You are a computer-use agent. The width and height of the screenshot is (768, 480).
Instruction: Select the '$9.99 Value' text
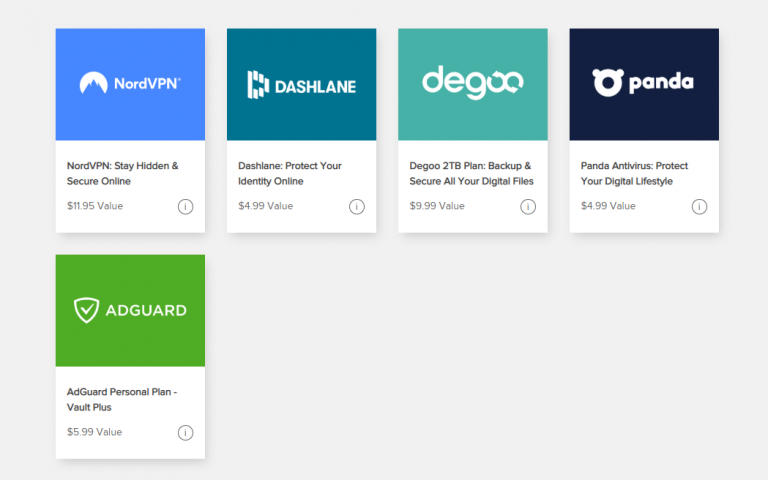point(437,206)
